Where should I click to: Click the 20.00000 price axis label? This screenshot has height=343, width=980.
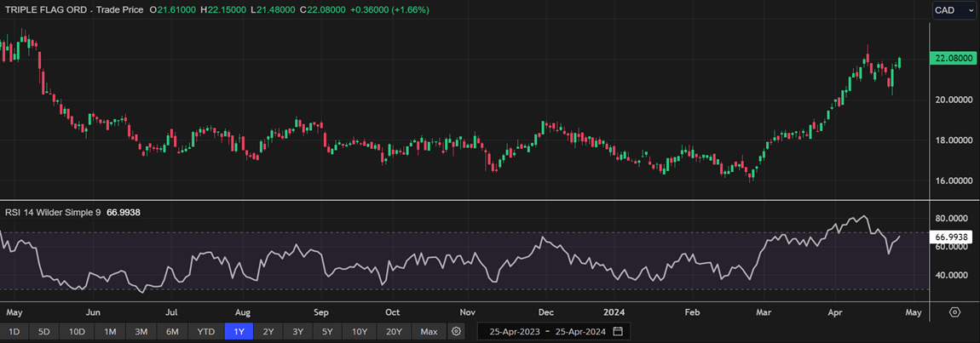click(x=953, y=100)
